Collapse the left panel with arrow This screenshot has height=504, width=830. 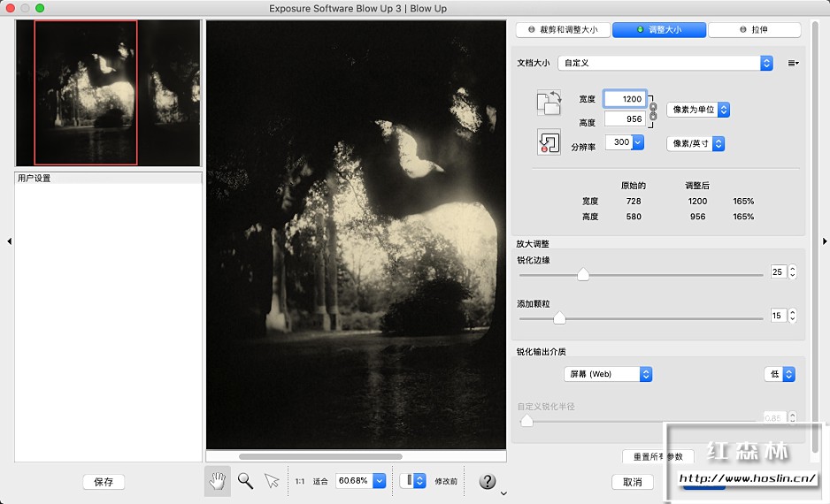click(x=9, y=241)
